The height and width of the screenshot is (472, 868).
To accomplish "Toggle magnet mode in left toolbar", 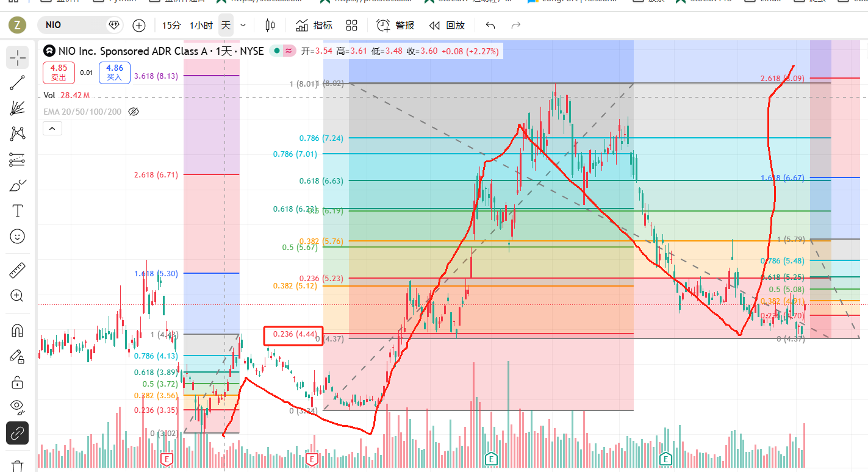I will (x=18, y=331).
